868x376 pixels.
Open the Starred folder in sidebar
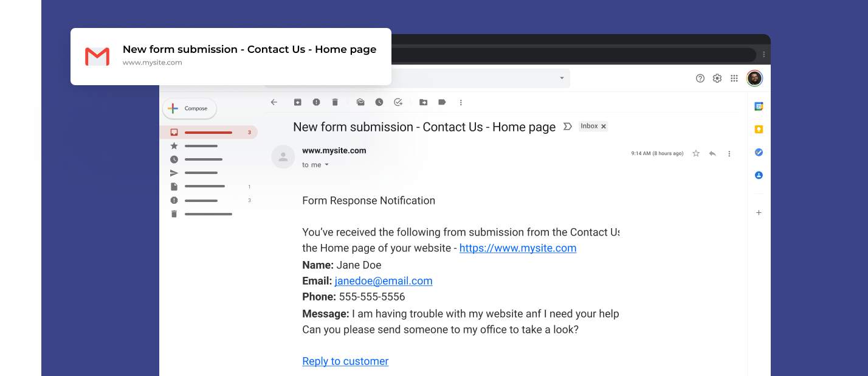pos(193,146)
